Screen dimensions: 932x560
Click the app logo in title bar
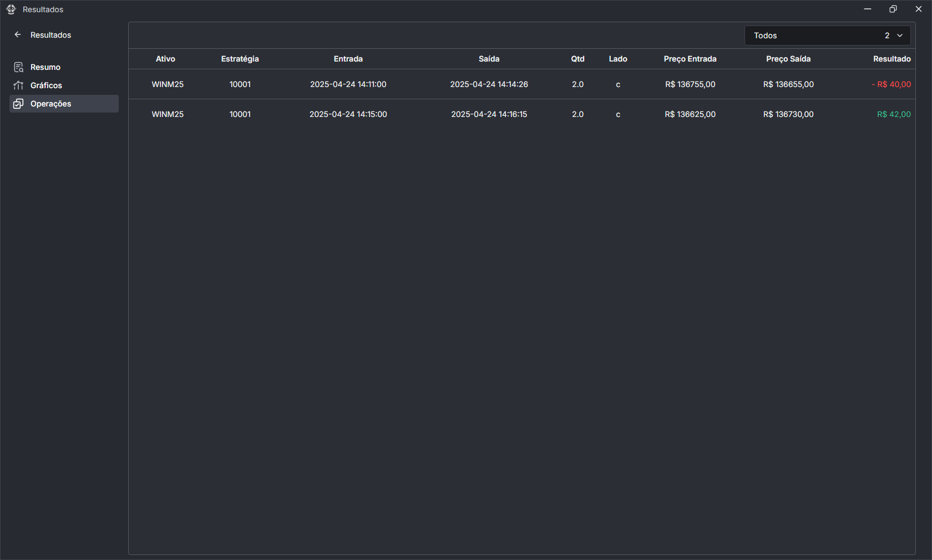[x=11, y=9]
